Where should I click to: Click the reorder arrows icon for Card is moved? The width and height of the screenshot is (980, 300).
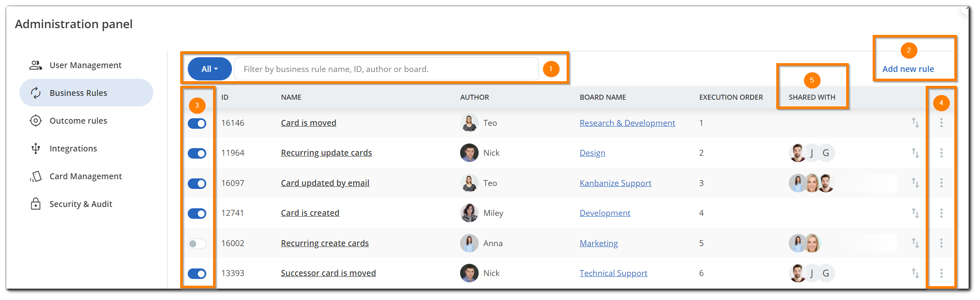point(916,123)
